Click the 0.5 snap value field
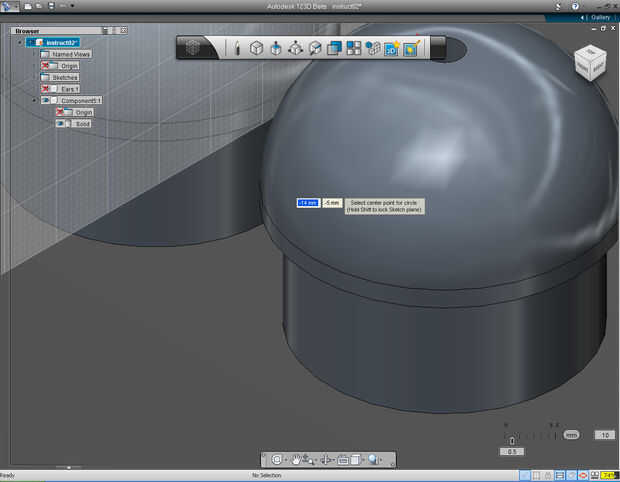 pyautogui.click(x=512, y=451)
